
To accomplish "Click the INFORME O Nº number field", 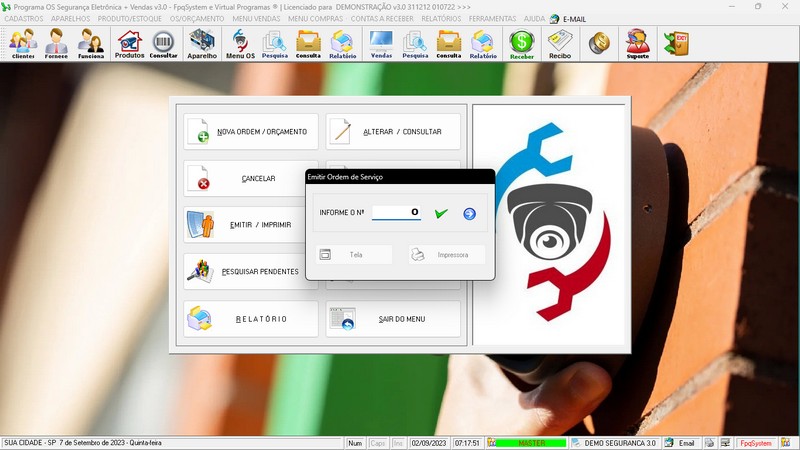I will click(396, 212).
